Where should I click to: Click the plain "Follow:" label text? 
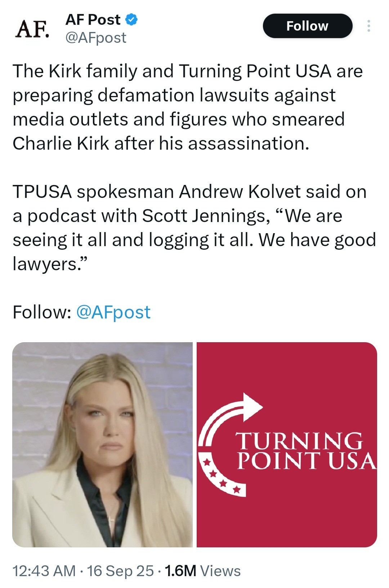pyautogui.click(x=42, y=312)
